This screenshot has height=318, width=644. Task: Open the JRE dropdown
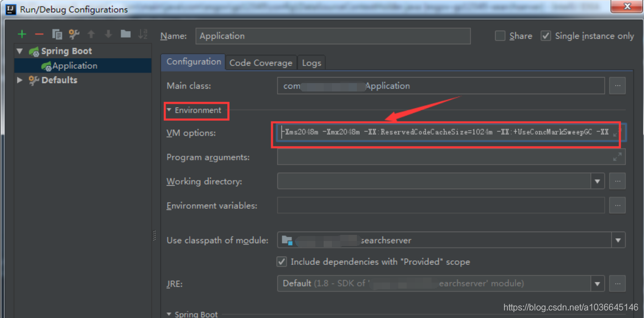596,283
